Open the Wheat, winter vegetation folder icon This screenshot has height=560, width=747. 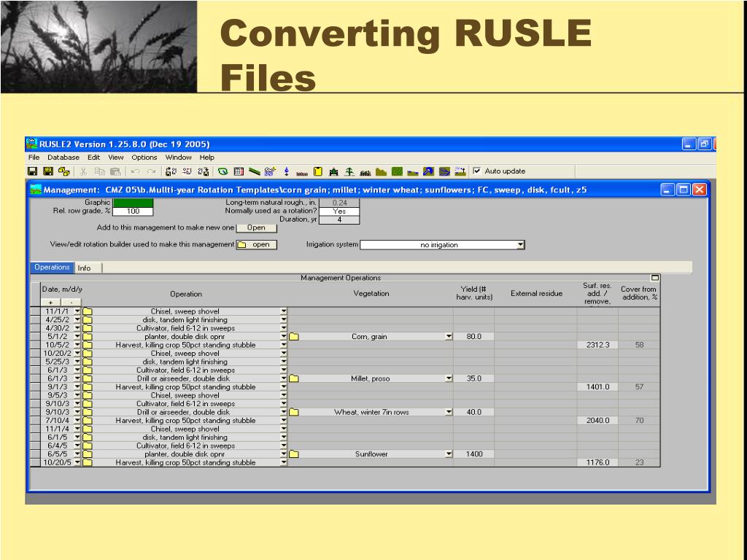coord(294,413)
